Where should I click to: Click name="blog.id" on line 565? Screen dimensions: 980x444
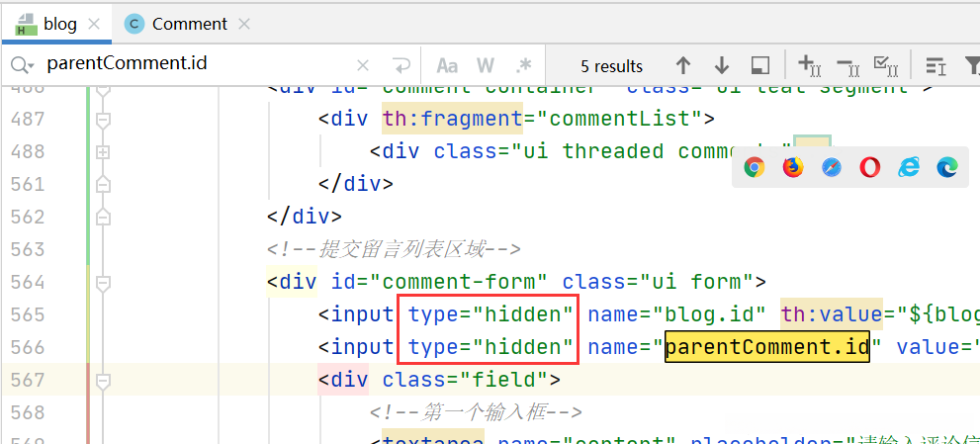[676, 313]
